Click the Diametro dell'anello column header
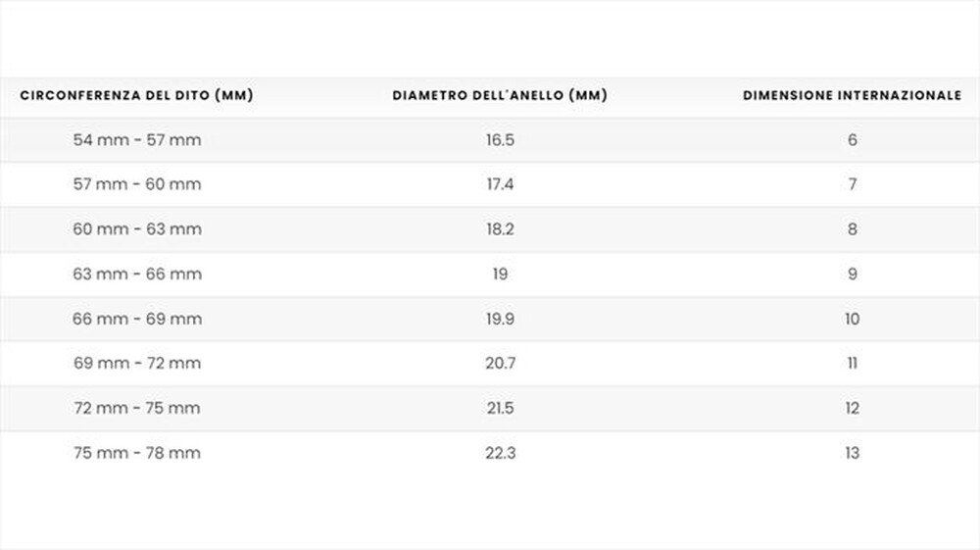The image size is (980, 550). coord(500,96)
